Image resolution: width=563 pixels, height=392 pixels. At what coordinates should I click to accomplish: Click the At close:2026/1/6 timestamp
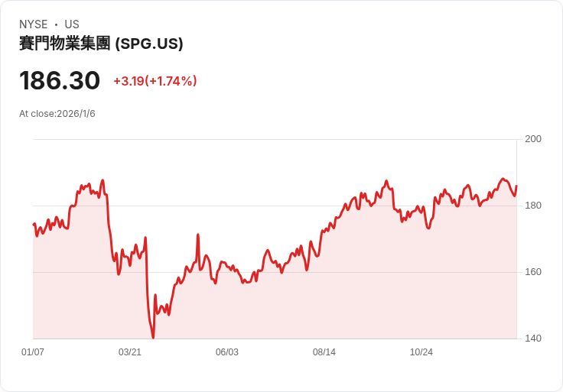click(x=57, y=114)
